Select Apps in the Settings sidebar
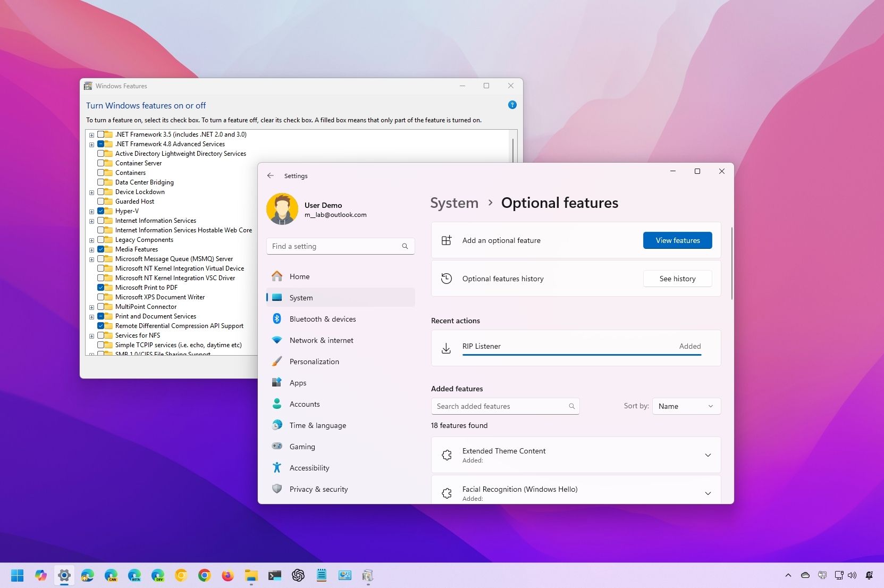 point(297,382)
